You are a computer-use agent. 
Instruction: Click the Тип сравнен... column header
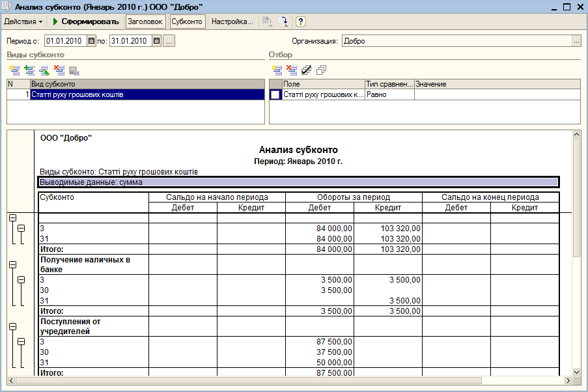389,84
